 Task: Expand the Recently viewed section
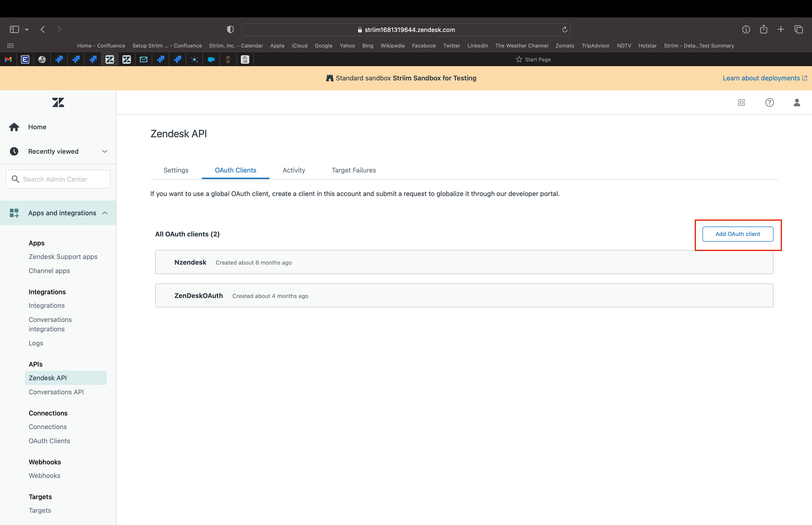pos(104,151)
